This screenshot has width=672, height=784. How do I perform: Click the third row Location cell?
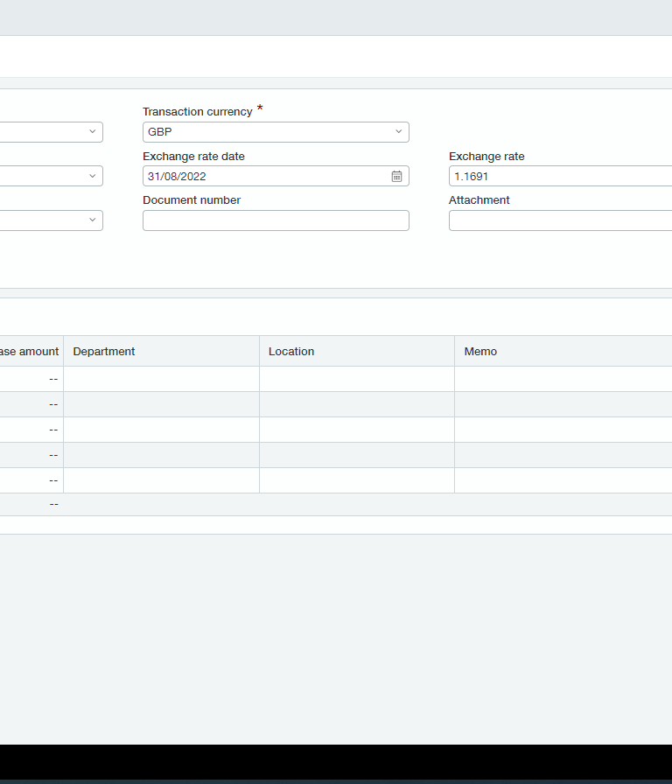[357, 430]
